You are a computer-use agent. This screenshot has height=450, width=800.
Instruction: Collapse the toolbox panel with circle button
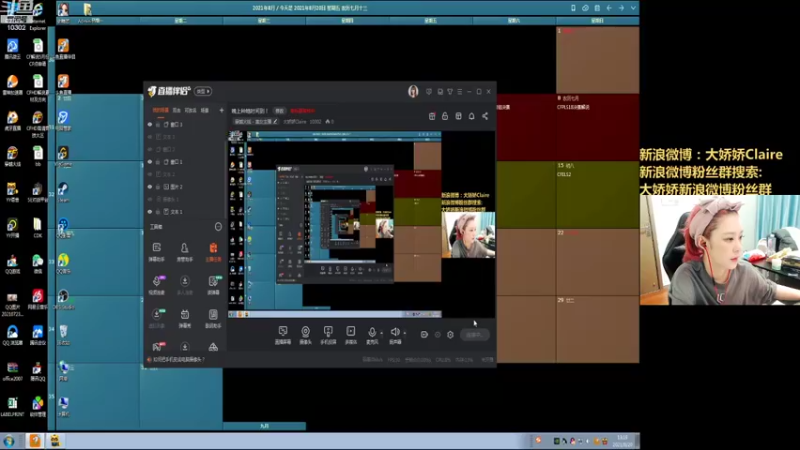(x=218, y=227)
